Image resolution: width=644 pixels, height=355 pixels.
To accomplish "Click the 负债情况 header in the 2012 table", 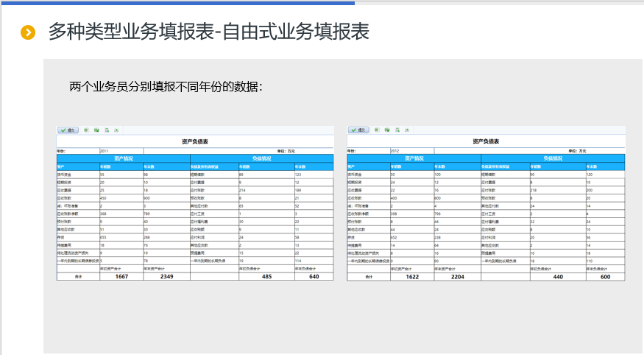I will click(x=552, y=158).
